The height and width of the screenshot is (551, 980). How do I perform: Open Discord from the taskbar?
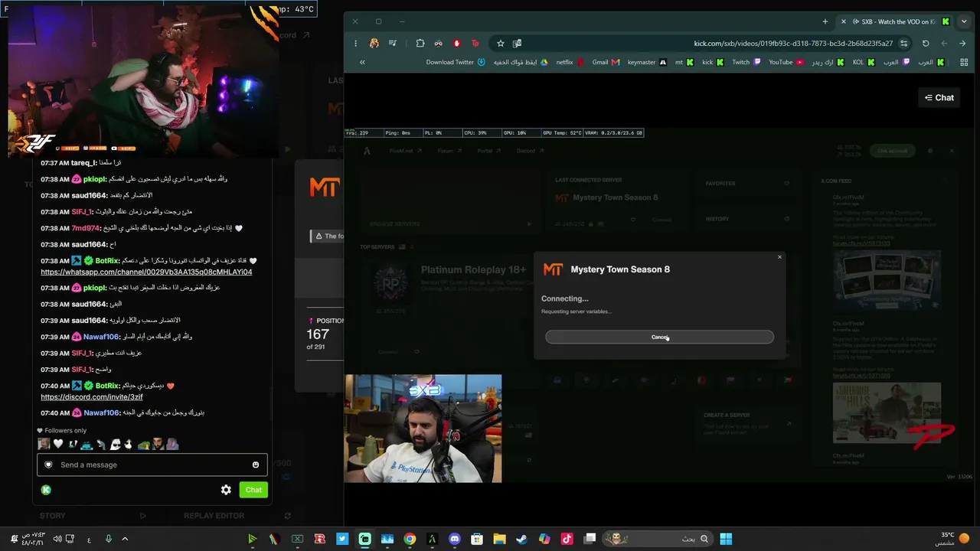tap(455, 539)
